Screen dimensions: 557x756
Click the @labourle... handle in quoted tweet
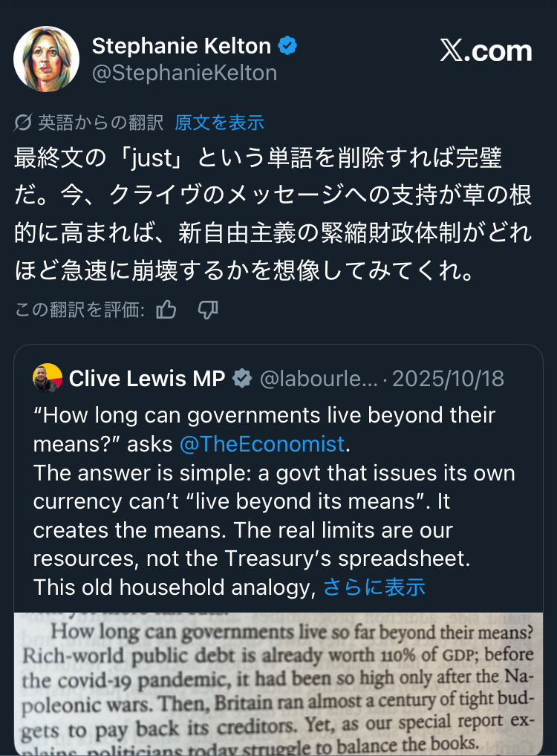click(x=319, y=379)
